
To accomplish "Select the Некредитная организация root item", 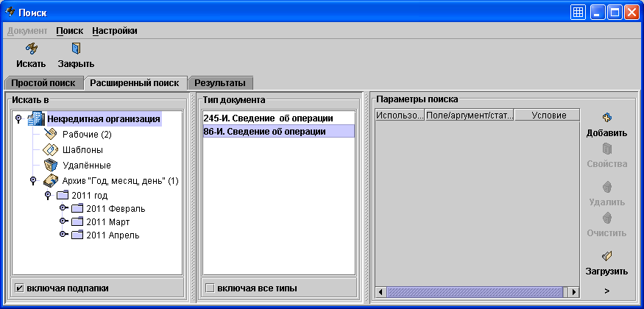I will click(104, 119).
